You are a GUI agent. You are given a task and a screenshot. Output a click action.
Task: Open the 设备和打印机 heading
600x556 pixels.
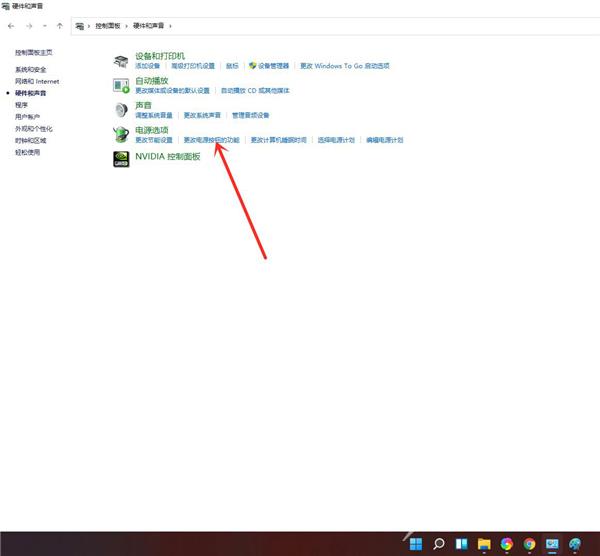(x=160, y=56)
